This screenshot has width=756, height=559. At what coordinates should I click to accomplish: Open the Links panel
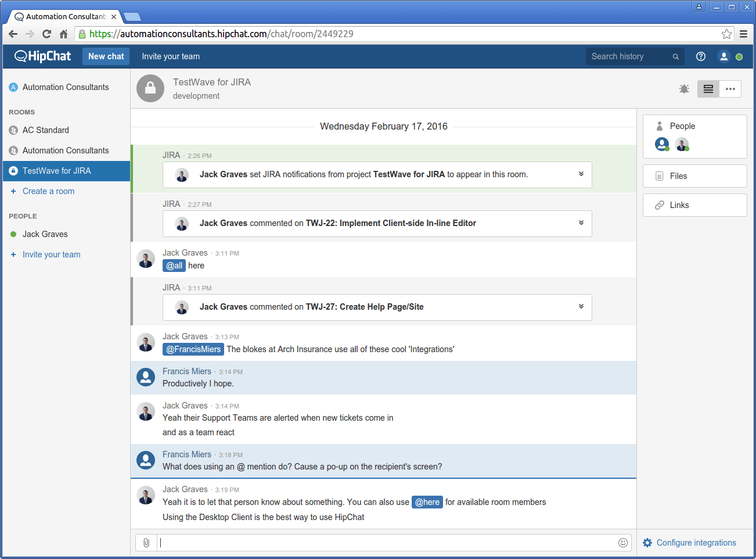694,205
